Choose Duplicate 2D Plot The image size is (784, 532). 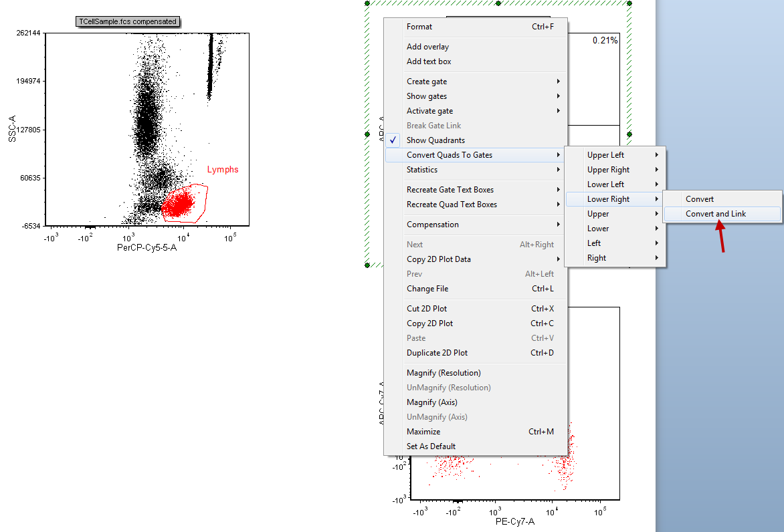437,353
